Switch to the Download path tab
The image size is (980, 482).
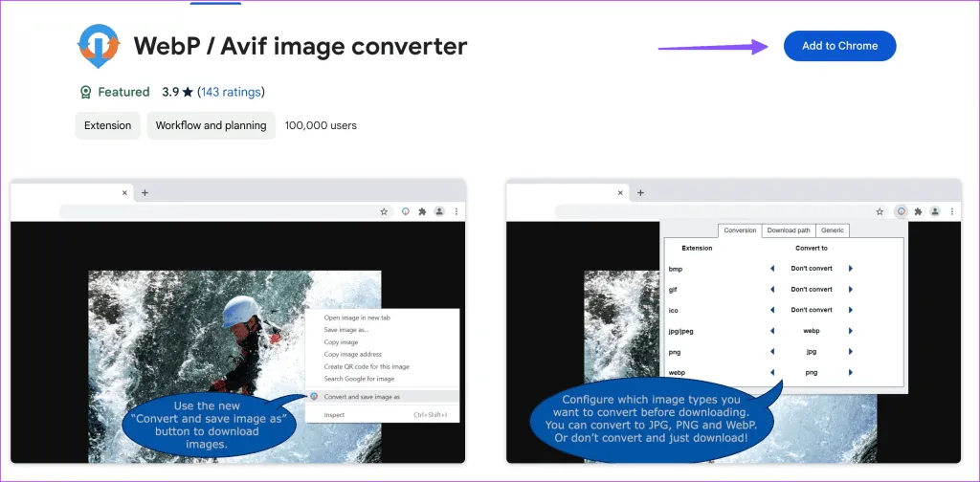(789, 230)
